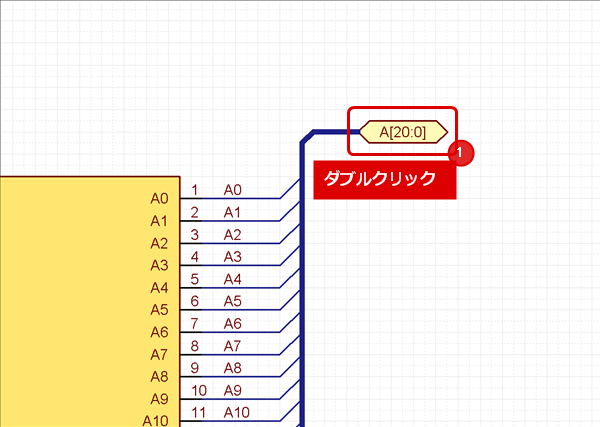600x427 pixels.
Task: Select net label A6 on the wire
Action: click(x=233, y=324)
